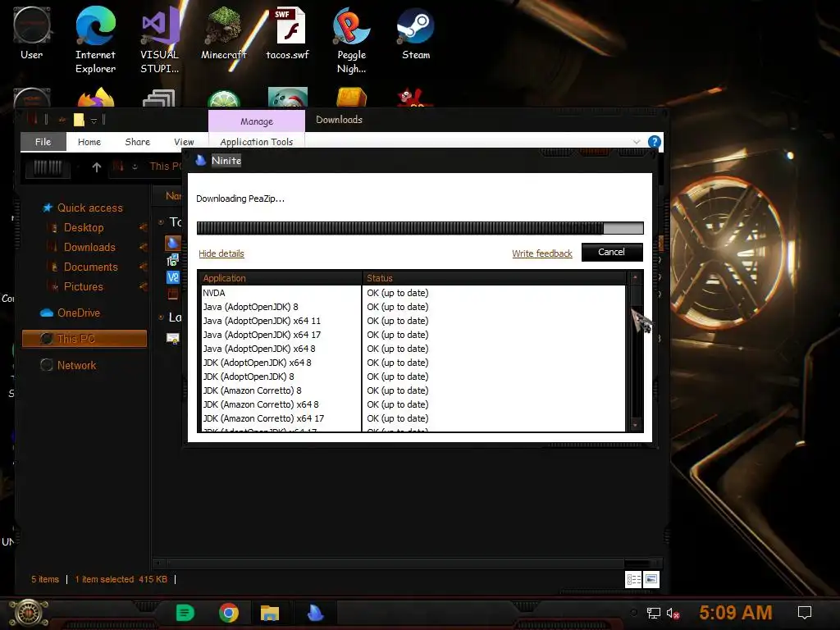The image size is (840, 630).
Task: Click the Hide details link in Ninite
Action: pos(221,253)
